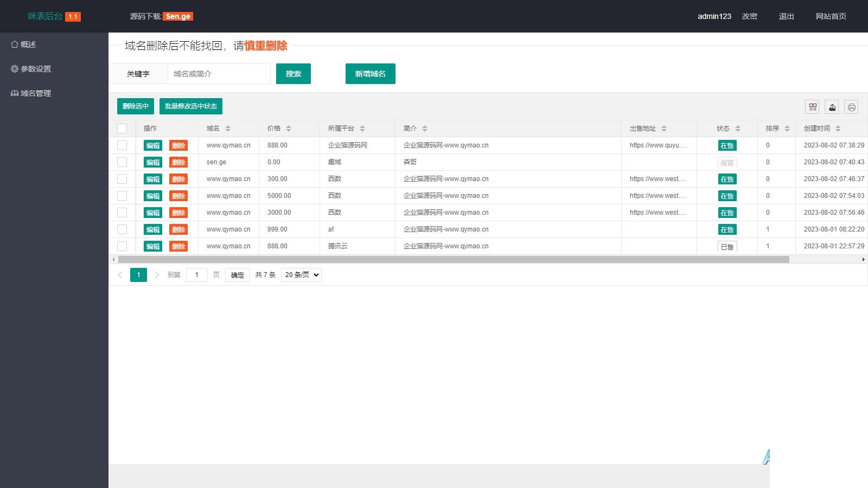Viewport: 868px width, 488px height.
Task: Open 域名管理 in the sidebar
Action: click(31, 93)
